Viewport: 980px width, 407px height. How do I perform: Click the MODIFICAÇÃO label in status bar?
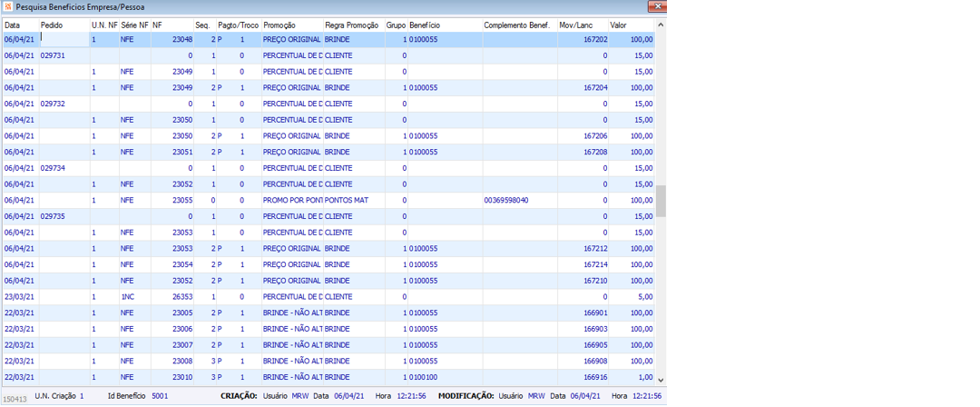tap(466, 396)
